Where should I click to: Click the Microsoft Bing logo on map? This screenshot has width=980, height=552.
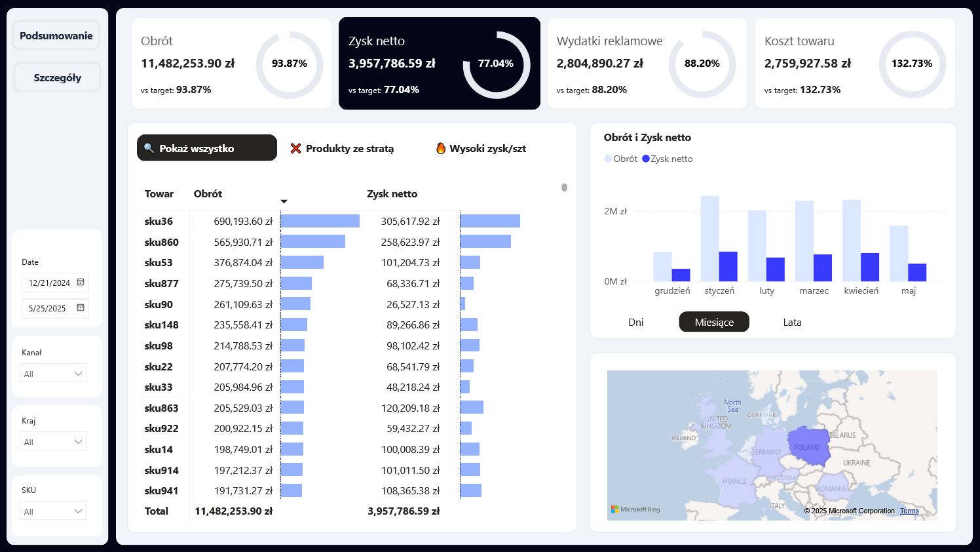pyautogui.click(x=635, y=509)
